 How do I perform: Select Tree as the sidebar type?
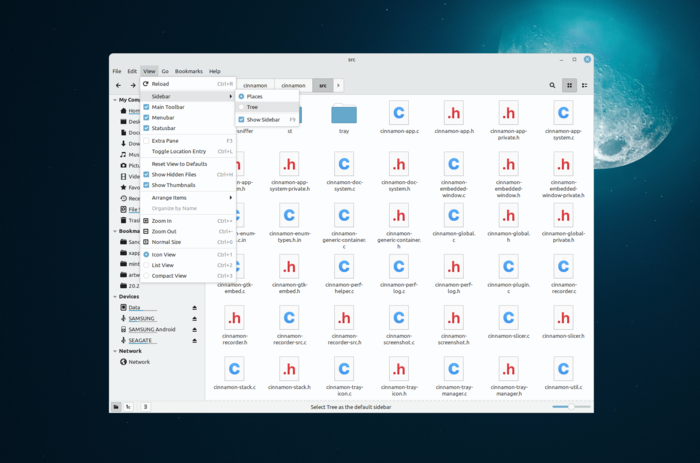click(252, 107)
